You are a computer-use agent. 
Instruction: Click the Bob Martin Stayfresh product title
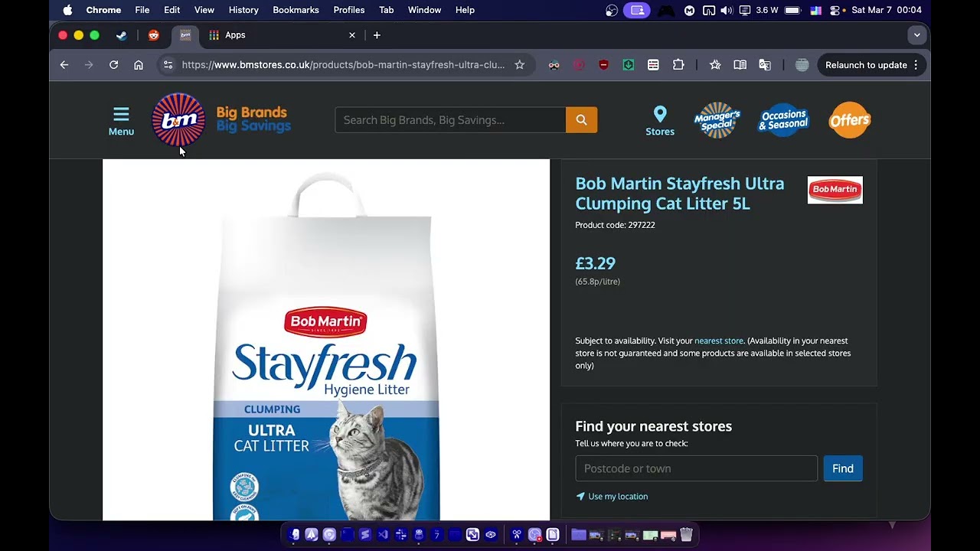[680, 194]
